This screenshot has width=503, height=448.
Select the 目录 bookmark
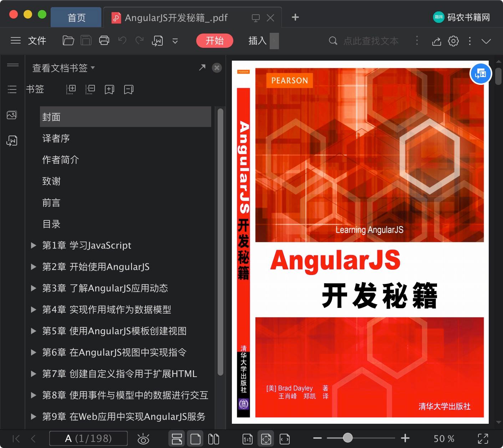(x=51, y=224)
